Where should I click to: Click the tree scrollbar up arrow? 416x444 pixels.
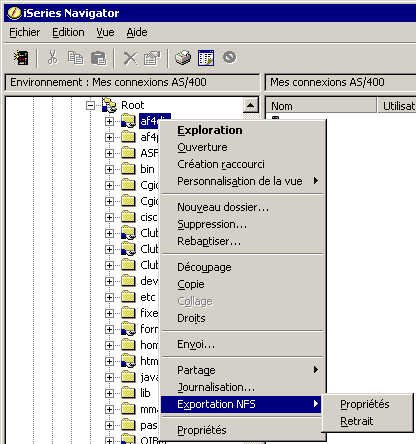(x=251, y=105)
